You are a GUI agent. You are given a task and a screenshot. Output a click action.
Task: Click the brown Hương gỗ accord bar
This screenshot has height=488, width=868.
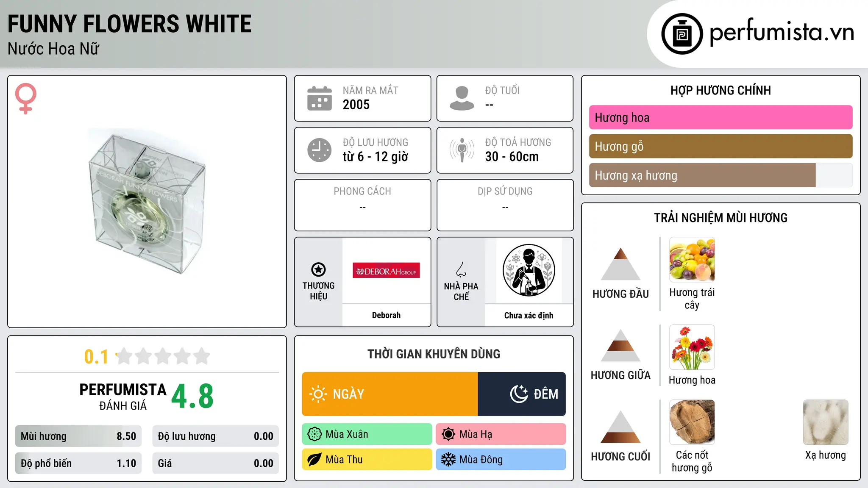721,146
